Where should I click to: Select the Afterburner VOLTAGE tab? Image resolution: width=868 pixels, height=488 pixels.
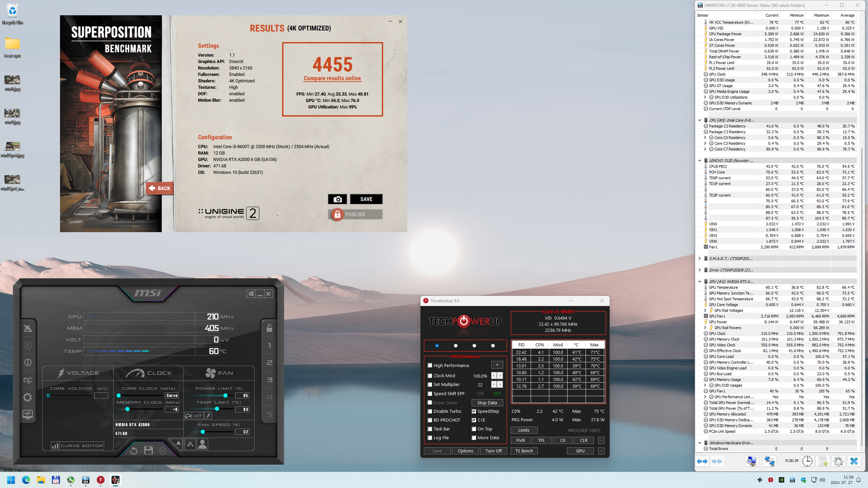pyautogui.click(x=78, y=373)
